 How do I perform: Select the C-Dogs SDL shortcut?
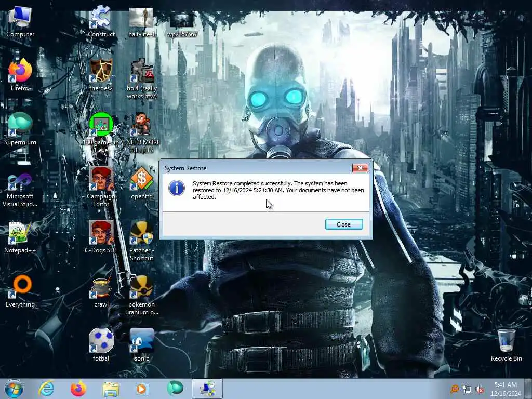pyautogui.click(x=101, y=237)
